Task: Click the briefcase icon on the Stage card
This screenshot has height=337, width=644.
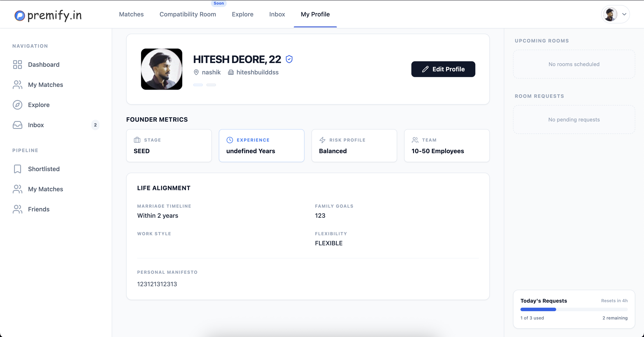Action: (x=137, y=140)
